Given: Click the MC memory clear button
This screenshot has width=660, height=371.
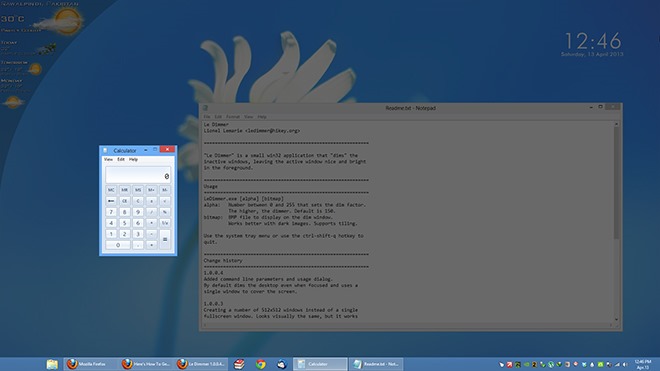Looking at the screenshot, I should pyautogui.click(x=111, y=190).
